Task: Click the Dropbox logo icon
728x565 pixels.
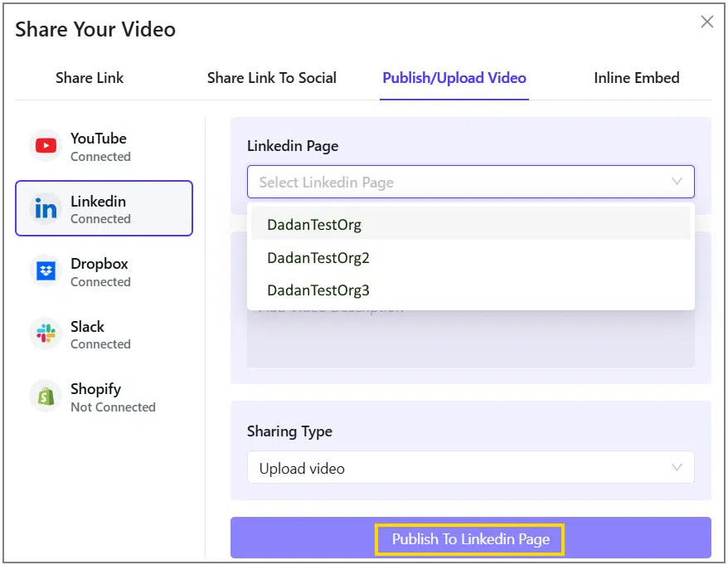Action: click(x=46, y=271)
